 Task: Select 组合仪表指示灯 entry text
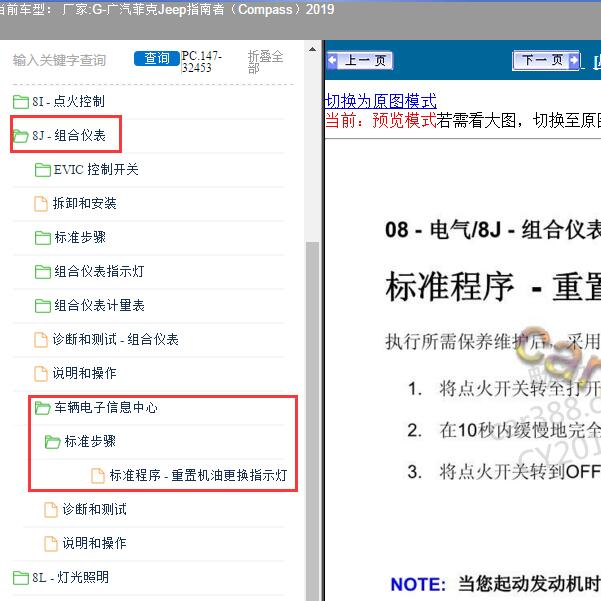click(99, 271)
